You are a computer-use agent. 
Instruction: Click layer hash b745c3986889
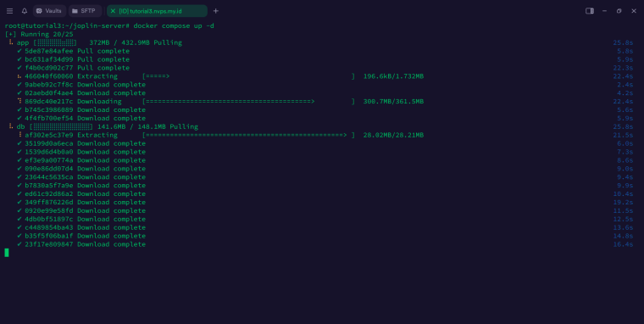(49, 109)
